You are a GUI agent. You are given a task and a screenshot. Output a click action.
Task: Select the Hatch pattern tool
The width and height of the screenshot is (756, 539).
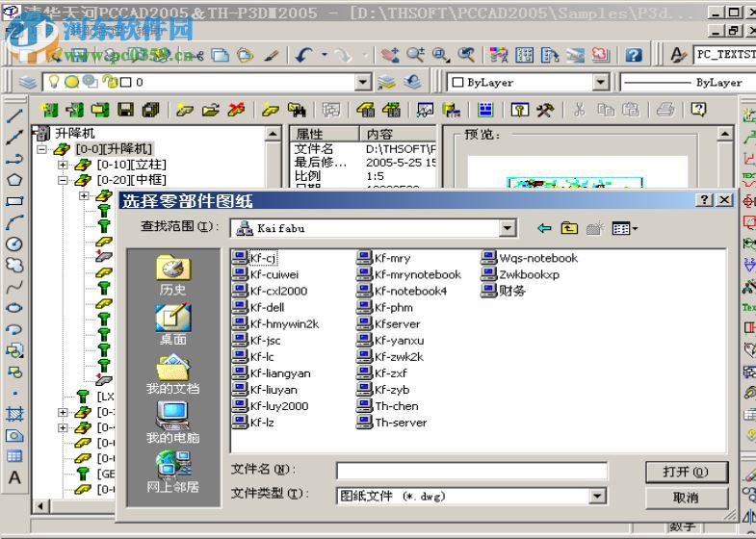(x=14, y=414)
